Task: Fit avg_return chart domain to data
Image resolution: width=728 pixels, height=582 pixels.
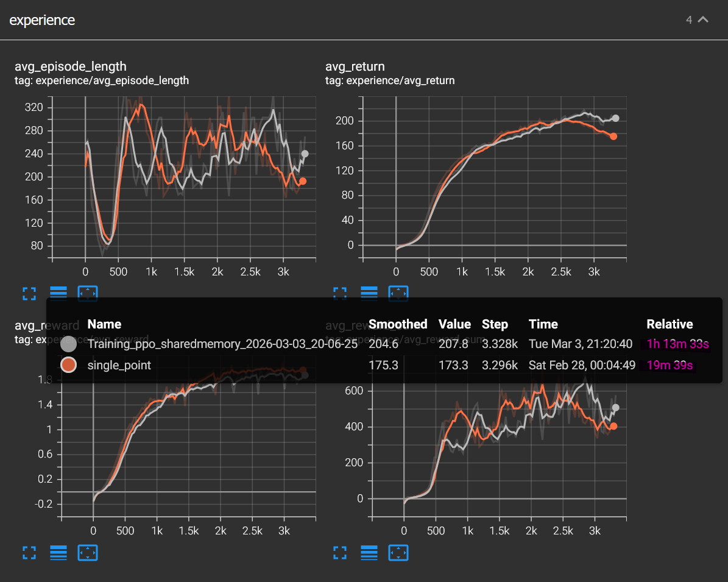Action: [x=398, y=293]
